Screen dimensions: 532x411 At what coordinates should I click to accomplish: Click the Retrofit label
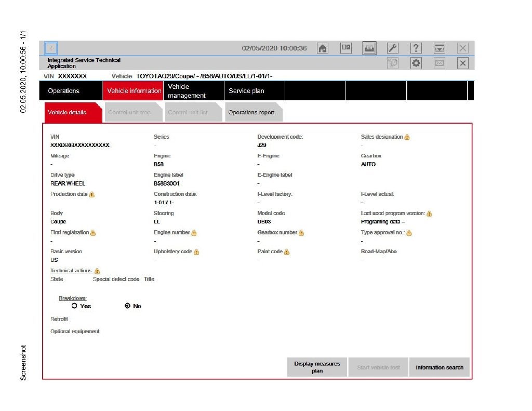pyautogui.click(x=59, y=319)
